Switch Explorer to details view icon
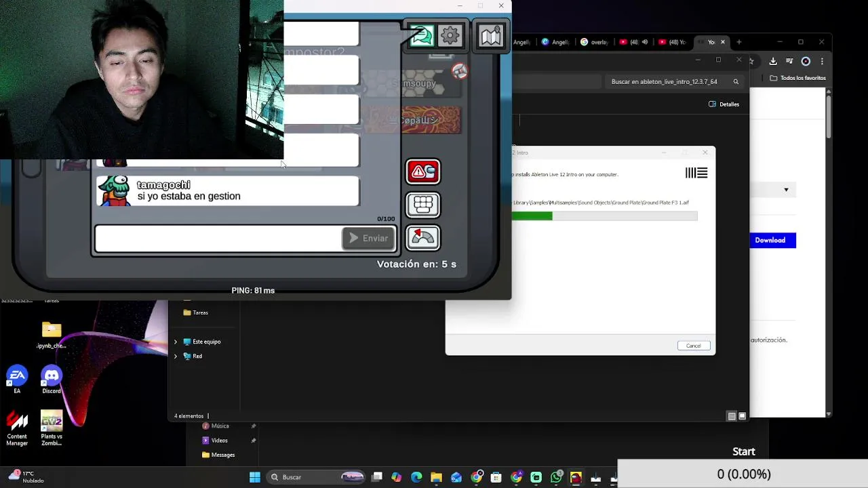 coord(732,416)
